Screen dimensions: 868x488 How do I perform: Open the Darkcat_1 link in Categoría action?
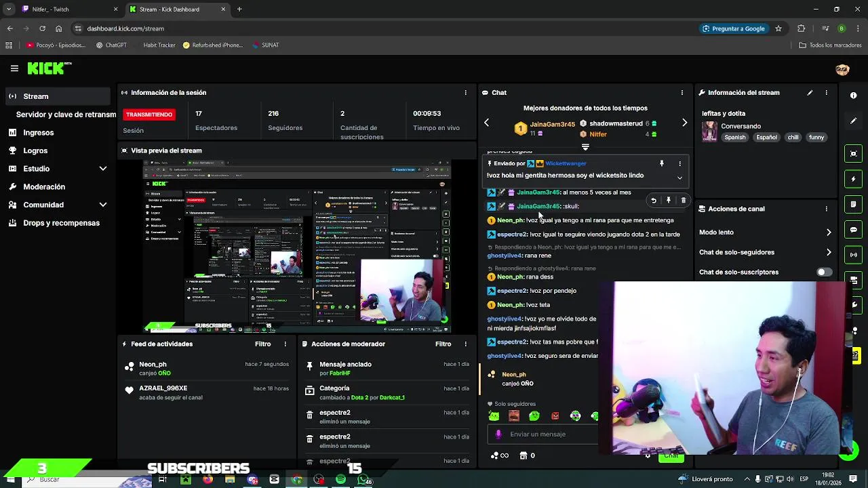point(392,398)
